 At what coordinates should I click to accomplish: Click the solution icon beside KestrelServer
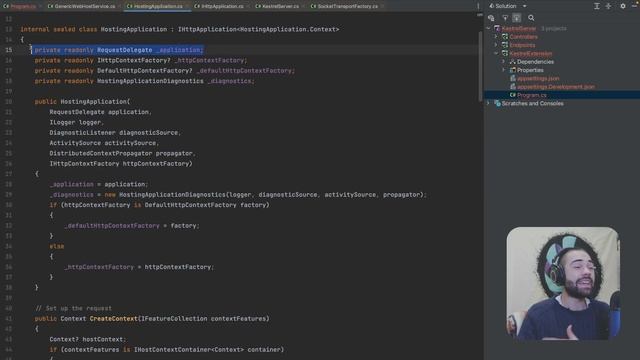(497, 29)
